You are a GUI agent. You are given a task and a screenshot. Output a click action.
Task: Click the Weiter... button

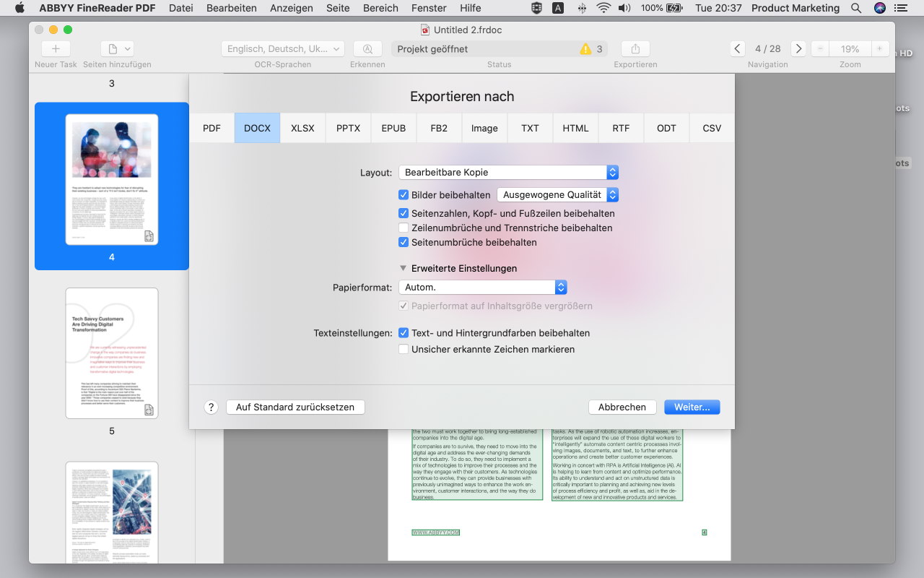pyautogui.click(x=692, y=407)
